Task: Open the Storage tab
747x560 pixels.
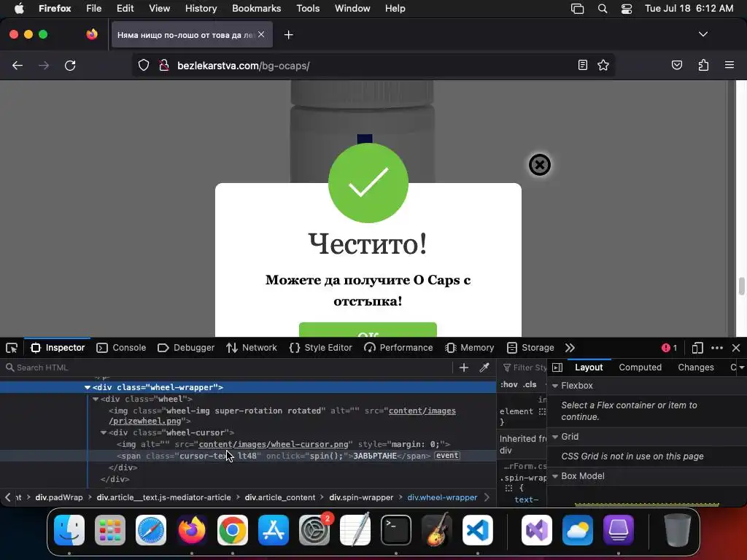Action: [x=530, y=348]
